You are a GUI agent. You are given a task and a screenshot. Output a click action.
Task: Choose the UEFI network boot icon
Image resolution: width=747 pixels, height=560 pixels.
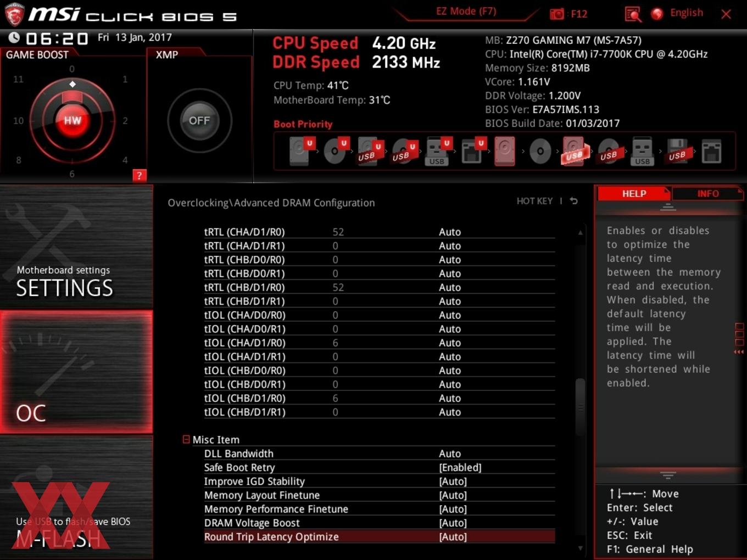pos(472,152)
